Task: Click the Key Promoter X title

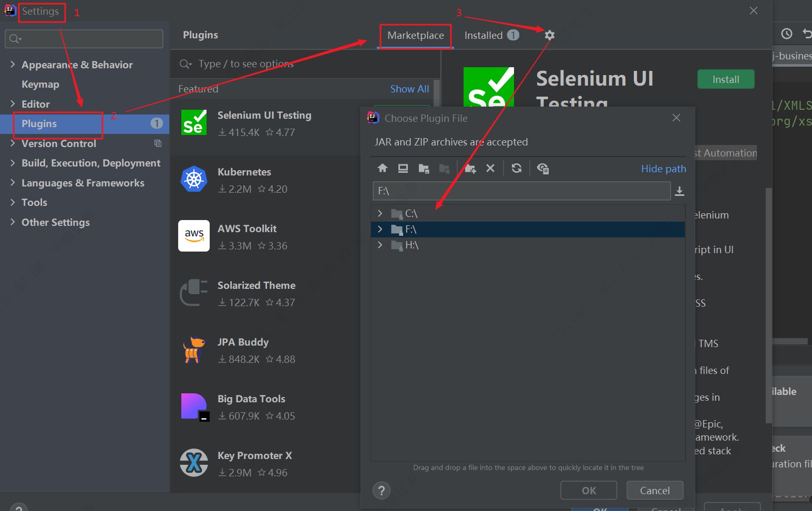Action: coord(255,455)
